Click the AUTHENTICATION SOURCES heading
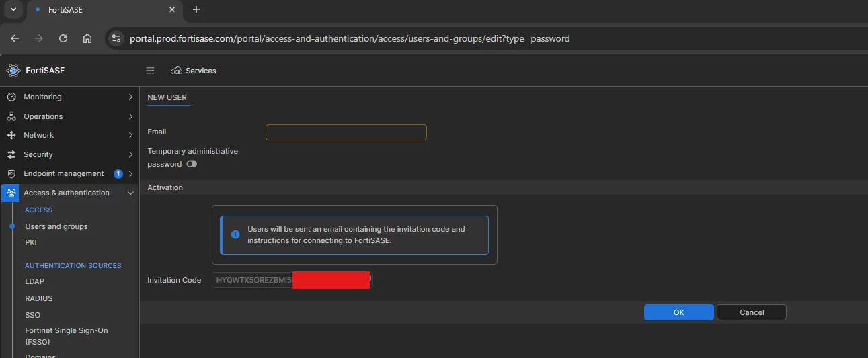The width and height of the screenshot is (868, 358). 73,265
